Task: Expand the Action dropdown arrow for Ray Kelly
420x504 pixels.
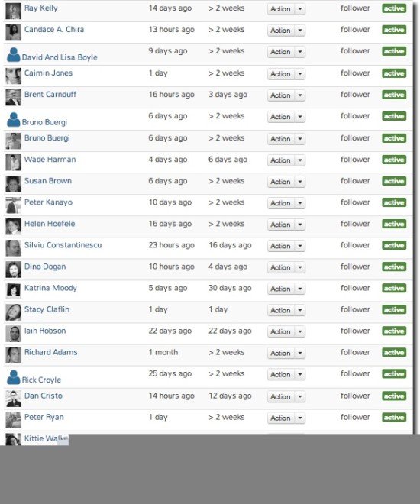Action: coord(300,9)
